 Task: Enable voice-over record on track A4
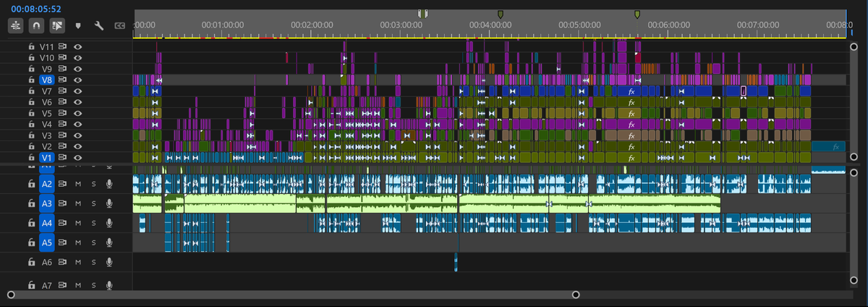[x=109, y=223]
